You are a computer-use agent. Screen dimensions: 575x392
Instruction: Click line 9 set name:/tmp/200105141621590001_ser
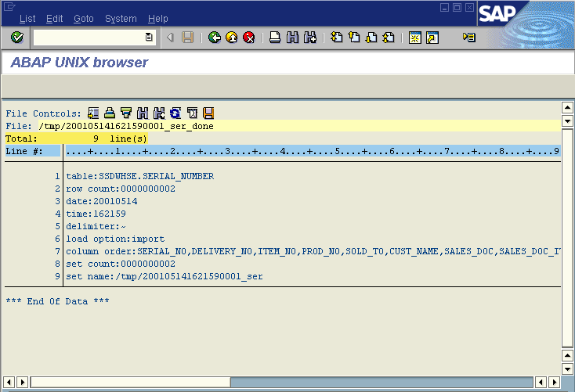pyautogui.click(x=165, y=276)
